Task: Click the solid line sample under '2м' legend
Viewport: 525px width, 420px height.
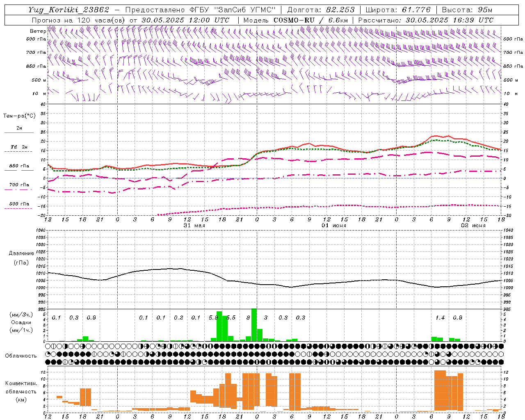Action: (x=19, y=133)
